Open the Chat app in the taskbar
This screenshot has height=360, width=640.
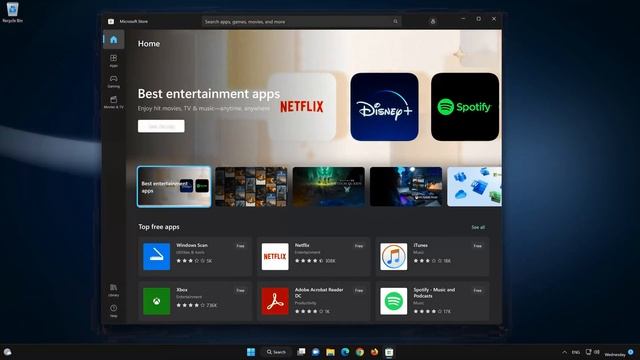[x=316, y=352]
